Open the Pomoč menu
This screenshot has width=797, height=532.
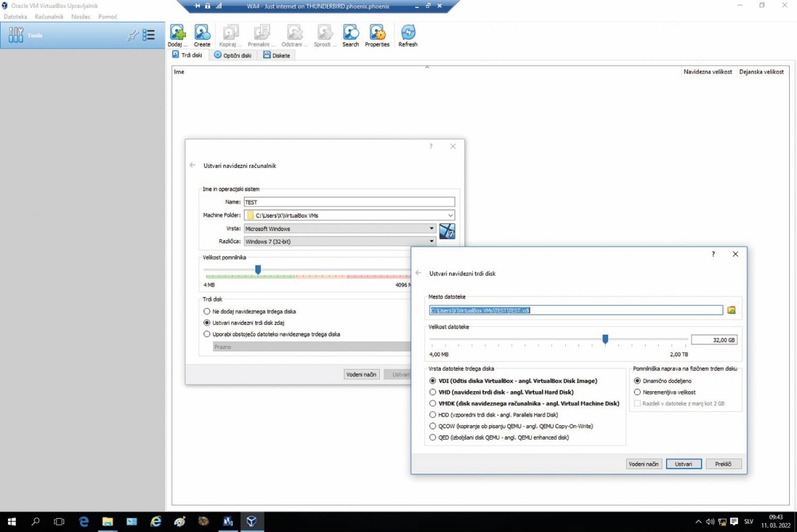[x=108, y=17]
